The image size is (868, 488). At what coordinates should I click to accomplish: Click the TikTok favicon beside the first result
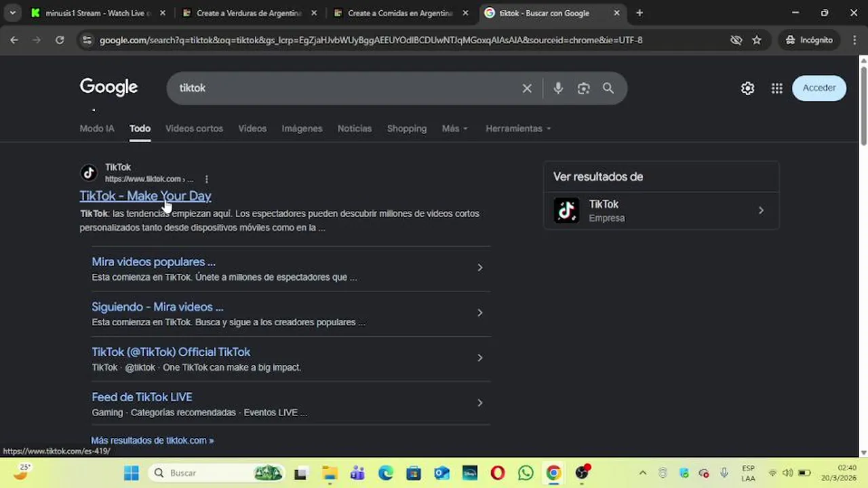pos(89,173)
